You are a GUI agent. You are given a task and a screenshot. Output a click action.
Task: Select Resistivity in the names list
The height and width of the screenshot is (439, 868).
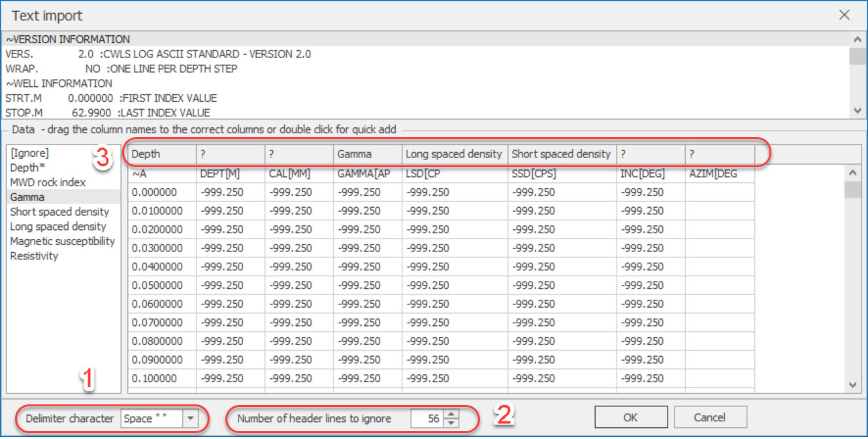(x=63, y=256)
